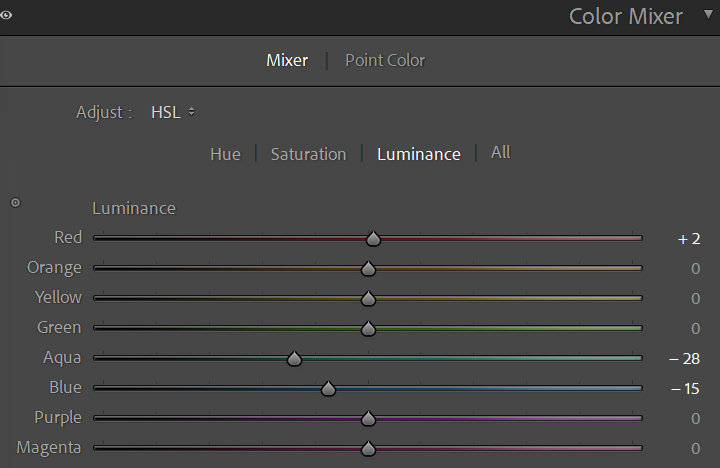Image resolution: width=720 pixels, height=468 pixels.
Task: Select the All tab
Action: (500, 152)
